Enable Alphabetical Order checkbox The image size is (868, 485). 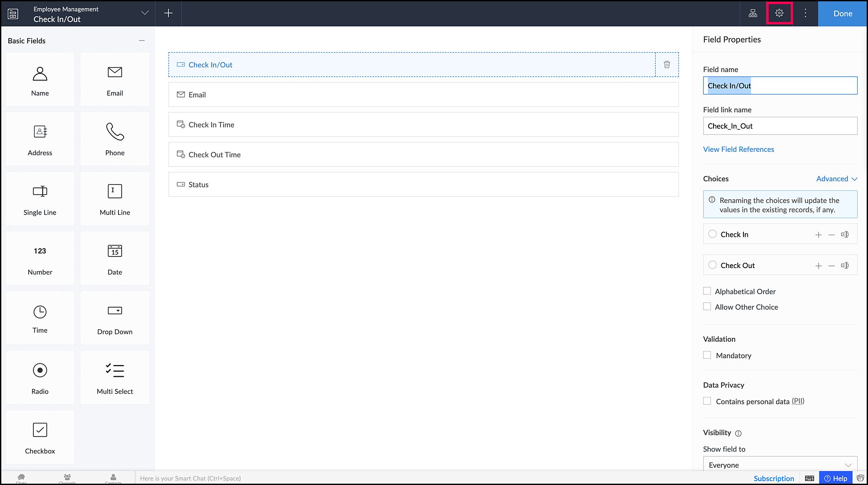pos(707,291)
